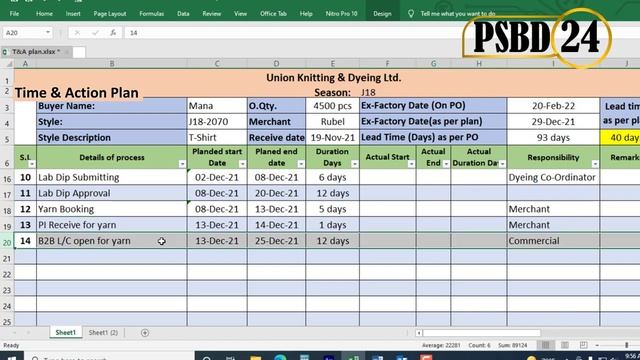Open the Office Tab ribbon tab
640x360 pixels.
tap(273, 13)
